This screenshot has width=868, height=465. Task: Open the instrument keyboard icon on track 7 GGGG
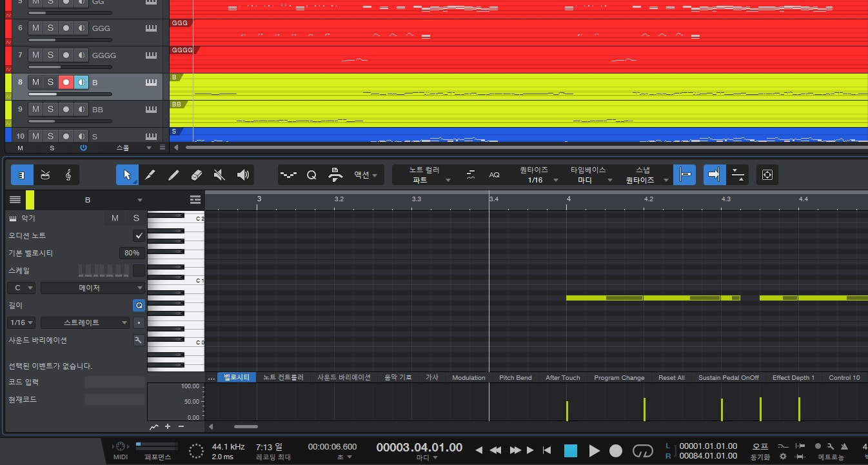click(x=152, y=55)
